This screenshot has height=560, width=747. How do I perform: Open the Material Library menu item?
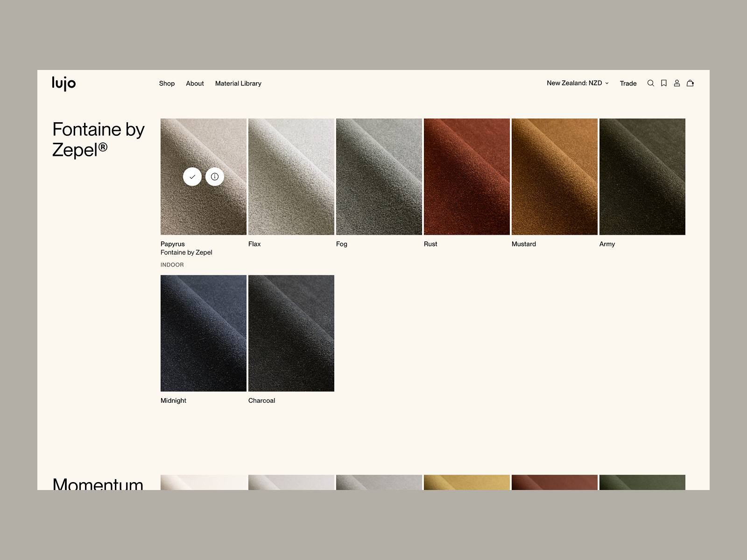pos(238,84)
